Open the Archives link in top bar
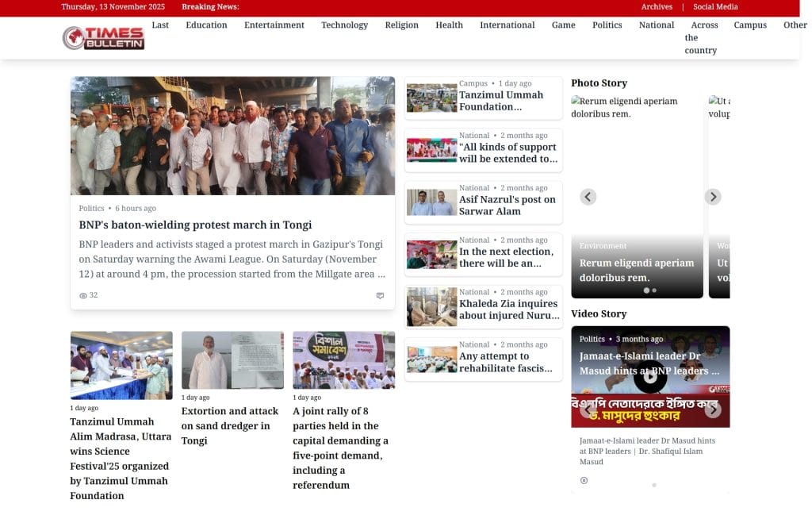Viewport: 812px width, 519px height. pyautogui.click(x=657, y=7)
